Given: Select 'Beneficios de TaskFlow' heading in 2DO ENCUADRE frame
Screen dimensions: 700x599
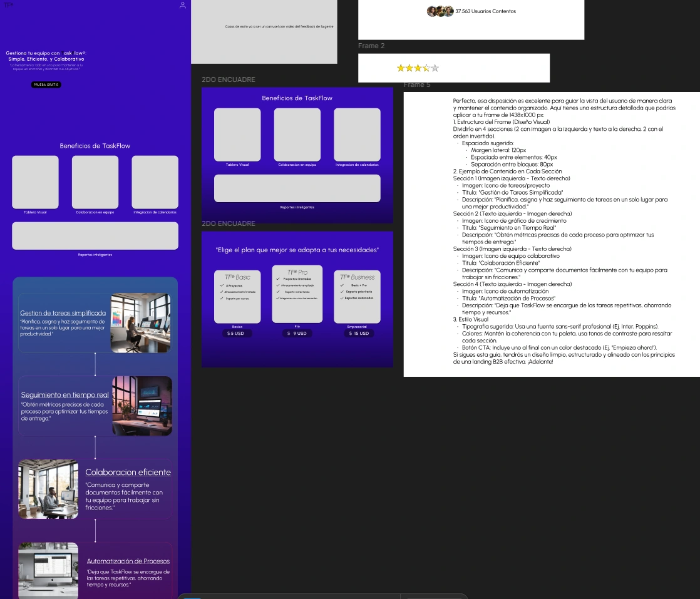Looking at the screenshot, I should [297, 98].
